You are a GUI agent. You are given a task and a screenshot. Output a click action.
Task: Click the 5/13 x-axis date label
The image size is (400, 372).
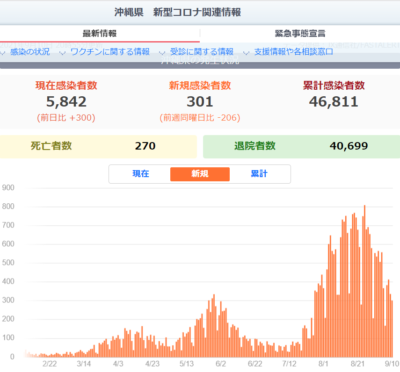(187, 364)
